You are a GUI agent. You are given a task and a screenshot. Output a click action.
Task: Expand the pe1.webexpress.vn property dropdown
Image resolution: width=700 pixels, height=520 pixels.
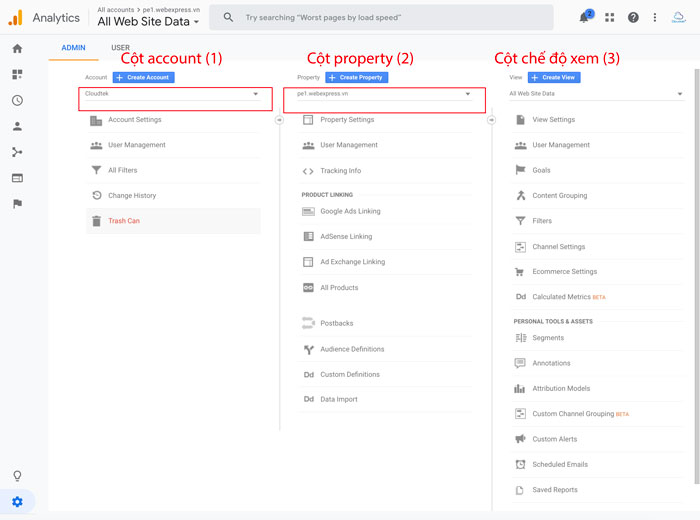384,94
